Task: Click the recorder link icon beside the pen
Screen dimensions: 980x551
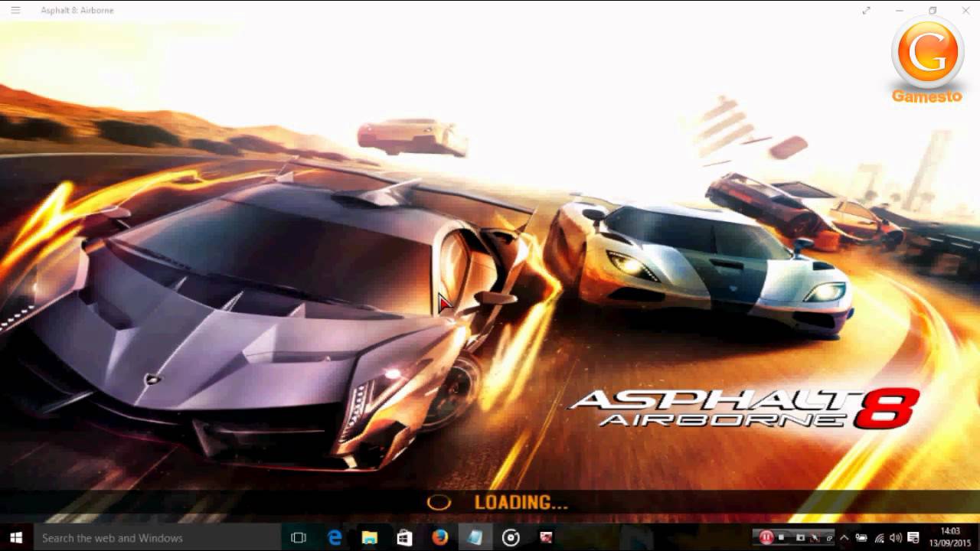Action: coord(828,538)
